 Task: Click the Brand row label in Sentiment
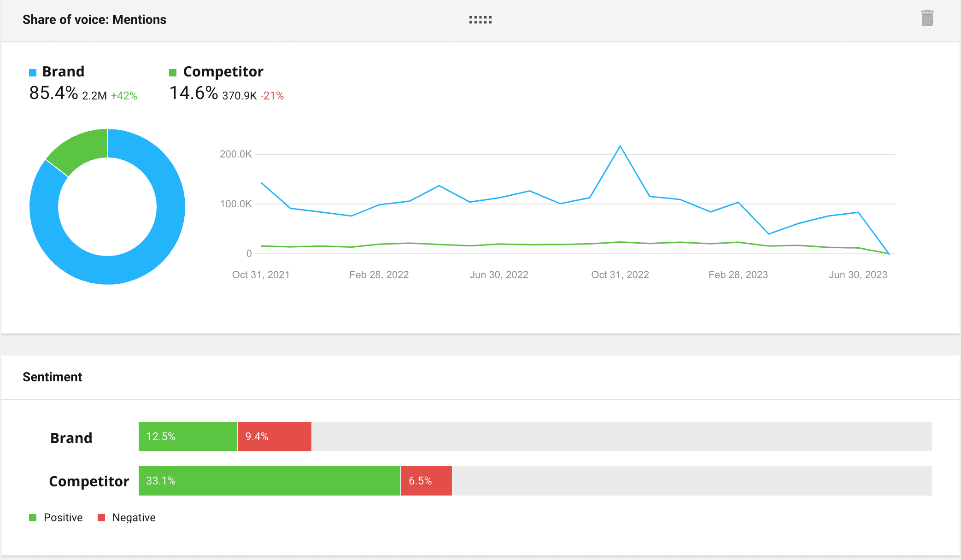[x=71, y=438]
